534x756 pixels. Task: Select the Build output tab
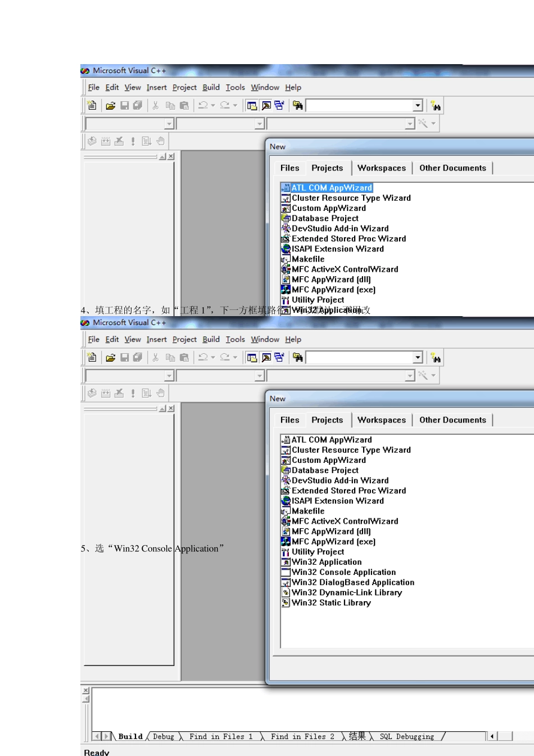tap(130, 736)
